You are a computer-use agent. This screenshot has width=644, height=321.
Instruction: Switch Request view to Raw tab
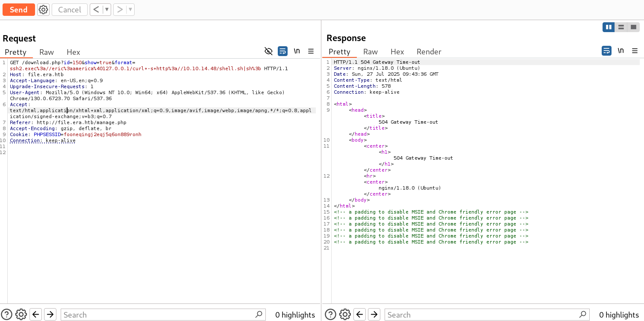point(47,52)
